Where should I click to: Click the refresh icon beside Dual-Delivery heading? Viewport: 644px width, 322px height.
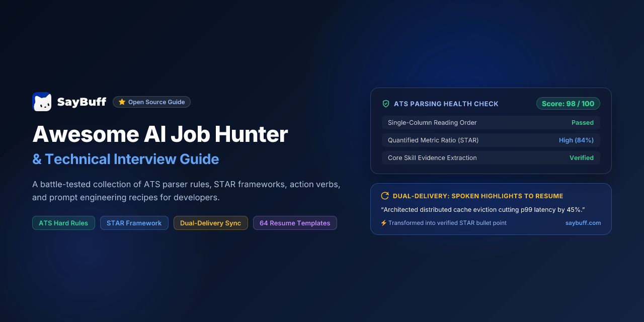pyautogui.click(x=385, y=196)
